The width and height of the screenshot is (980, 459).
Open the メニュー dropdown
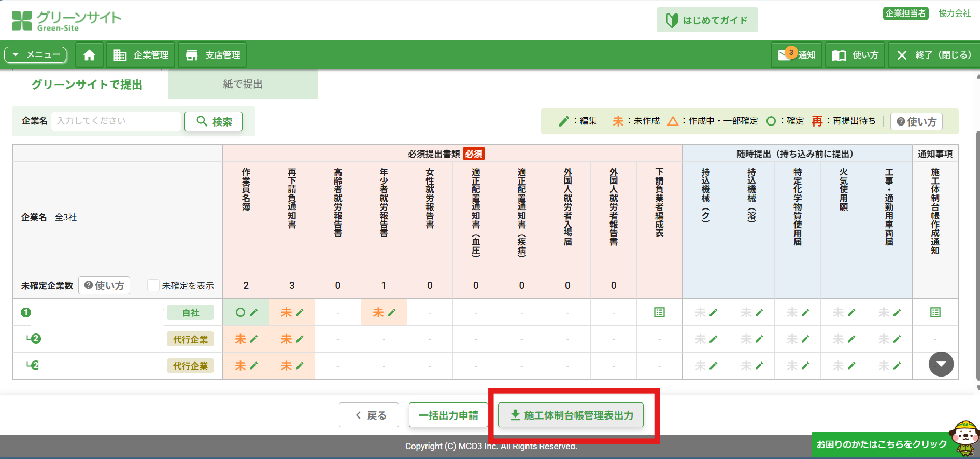(x=36, y=54)
